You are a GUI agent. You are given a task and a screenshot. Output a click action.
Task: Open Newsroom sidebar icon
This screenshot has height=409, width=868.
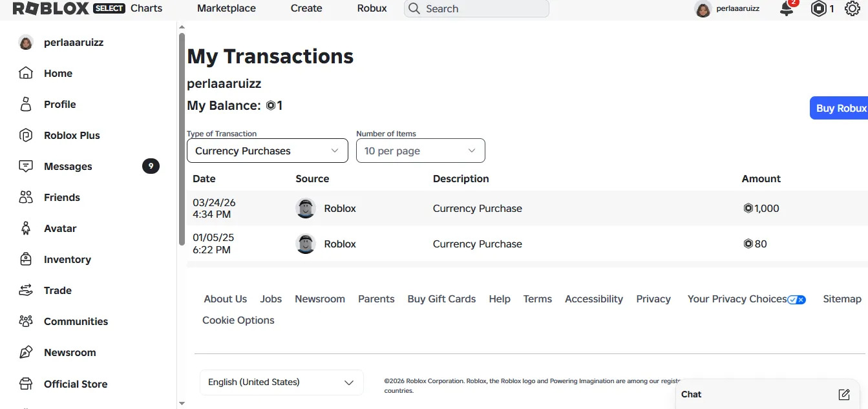(x=26, y=352)
